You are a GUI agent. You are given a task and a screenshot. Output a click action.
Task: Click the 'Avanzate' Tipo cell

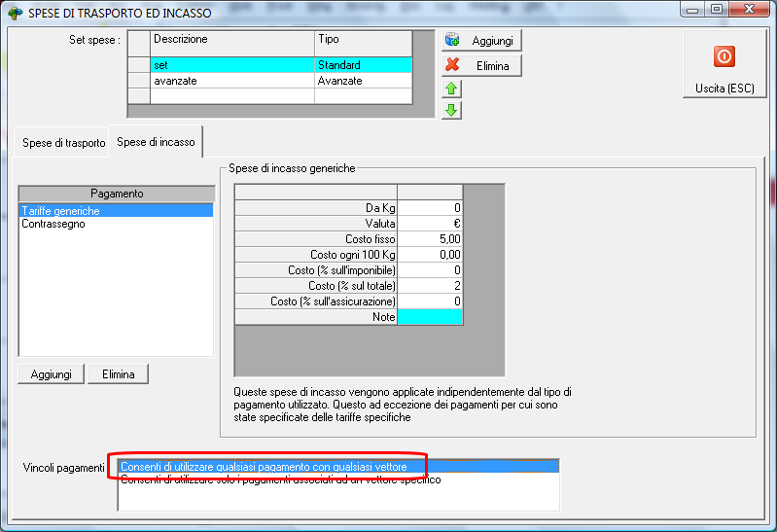364,81
